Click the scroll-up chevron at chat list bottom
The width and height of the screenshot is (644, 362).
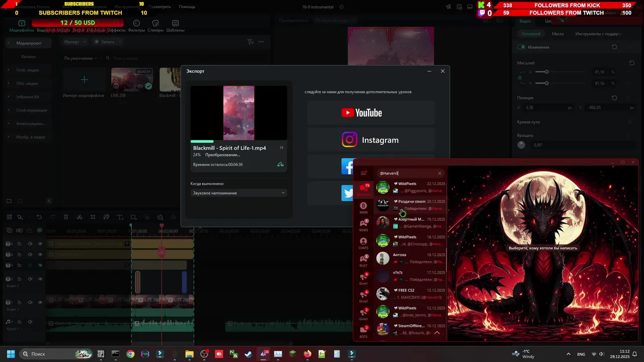(437, 332)
